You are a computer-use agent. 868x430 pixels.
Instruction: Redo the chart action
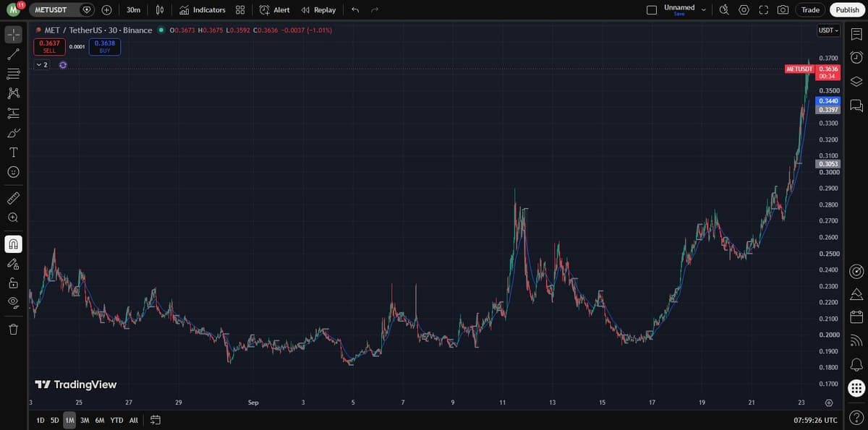point(374,10)
